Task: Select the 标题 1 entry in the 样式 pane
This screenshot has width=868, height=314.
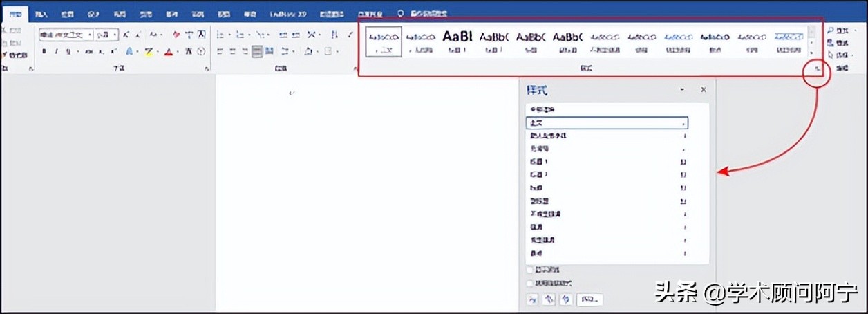Action: coord(607,162)
